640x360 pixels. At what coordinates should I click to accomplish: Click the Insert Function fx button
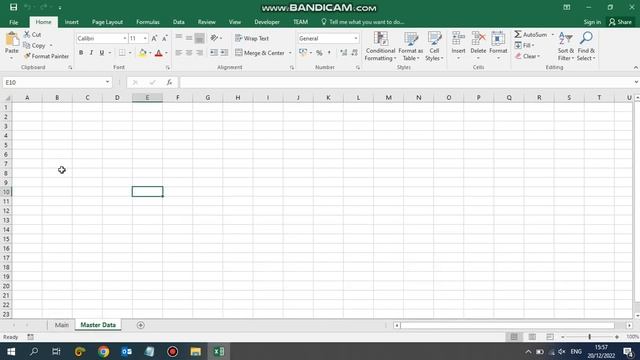point(169,82)
